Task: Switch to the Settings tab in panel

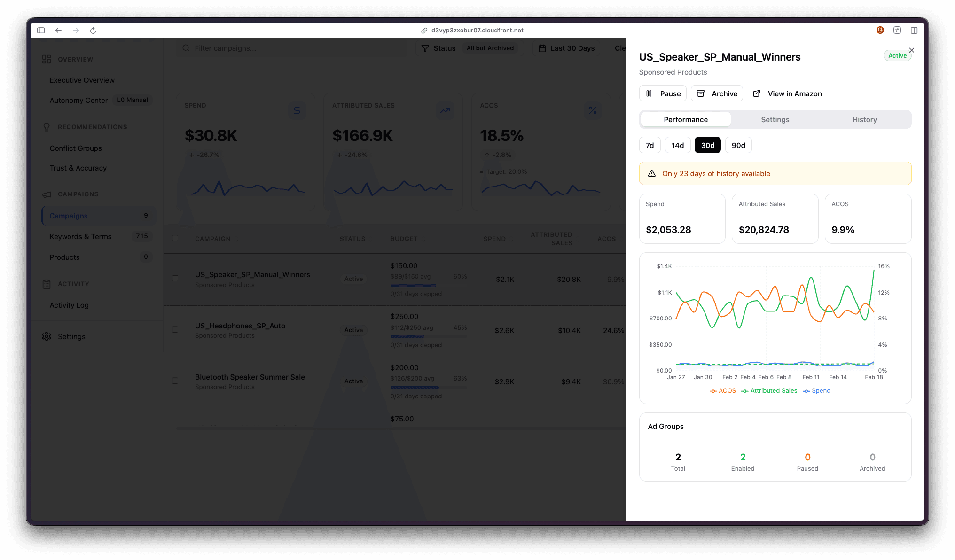Action: pyautogui.click(x=775, y=119)
